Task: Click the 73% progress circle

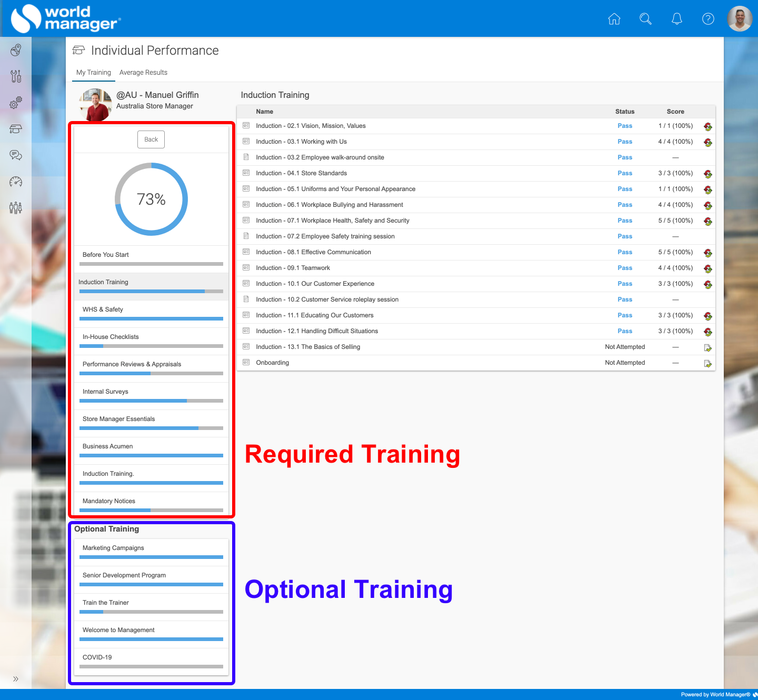Action: coord(151,199)
